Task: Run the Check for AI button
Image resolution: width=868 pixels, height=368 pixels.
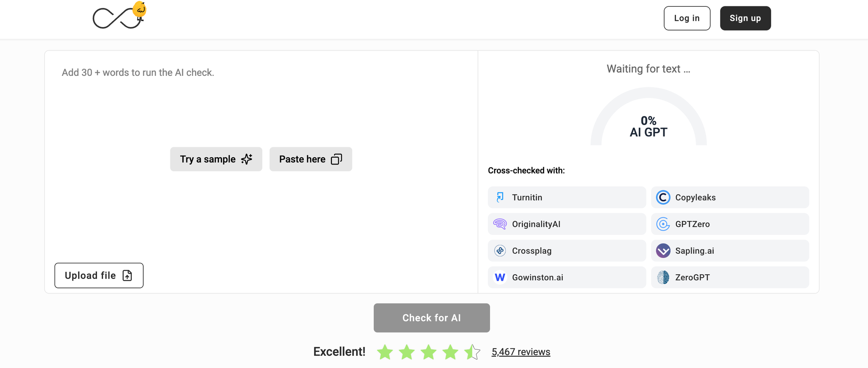Action: tap(432, 318)
